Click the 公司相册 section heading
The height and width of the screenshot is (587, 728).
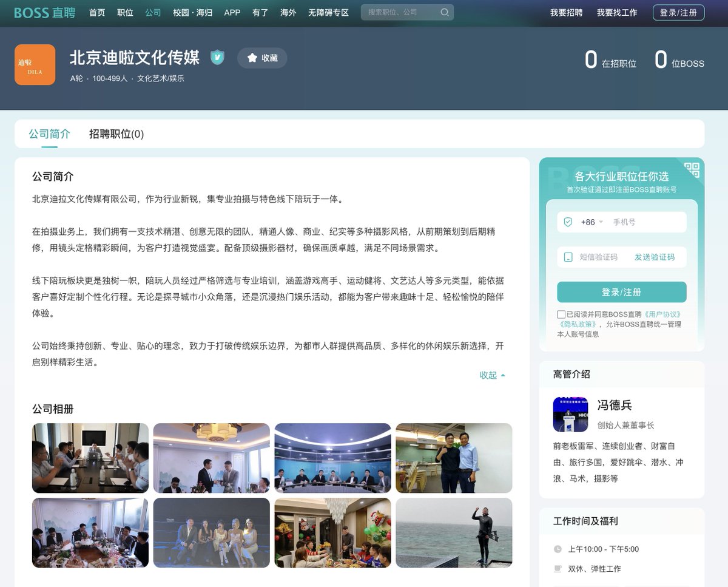tap(53, 409)
